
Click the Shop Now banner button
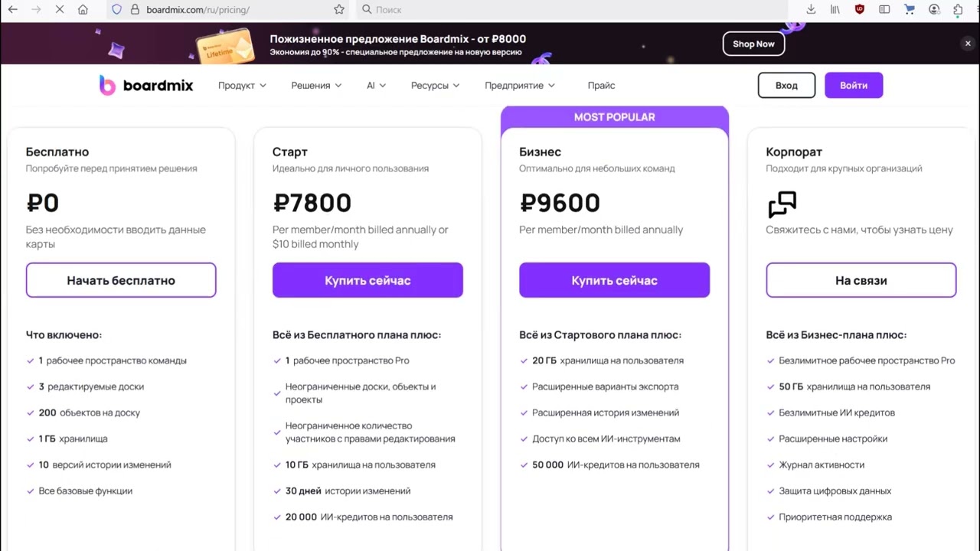753,44
